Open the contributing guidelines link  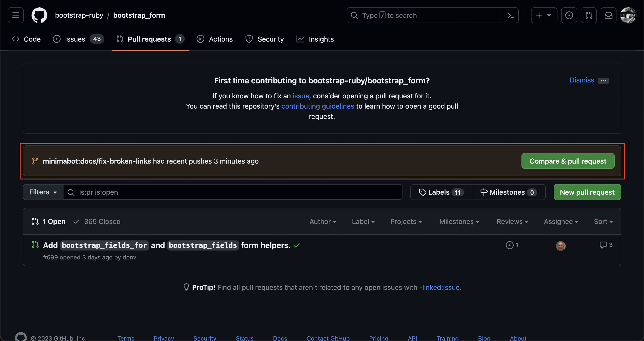click(x=318, y=106)
